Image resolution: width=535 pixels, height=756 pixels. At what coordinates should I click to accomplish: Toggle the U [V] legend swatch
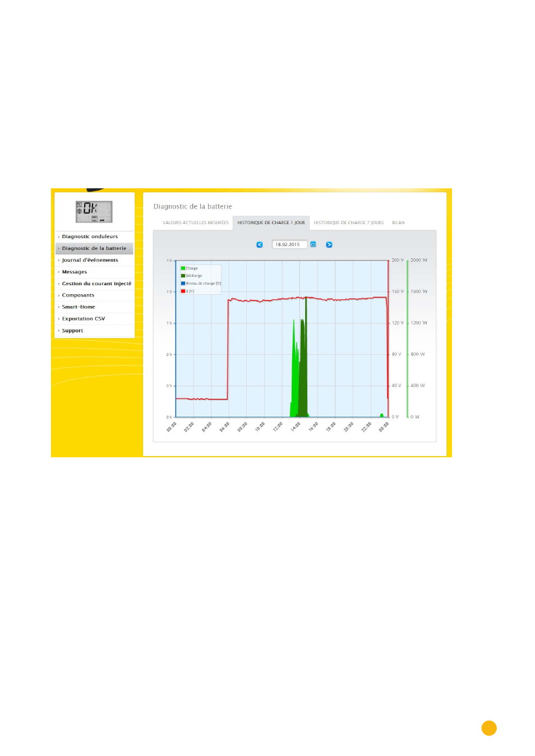(x=183, y=291)
